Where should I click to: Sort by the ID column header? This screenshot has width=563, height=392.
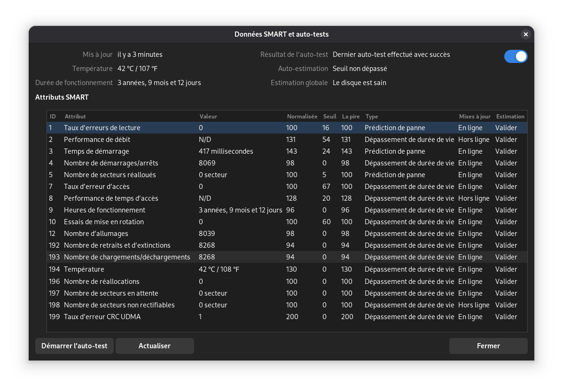click(53, 116)
